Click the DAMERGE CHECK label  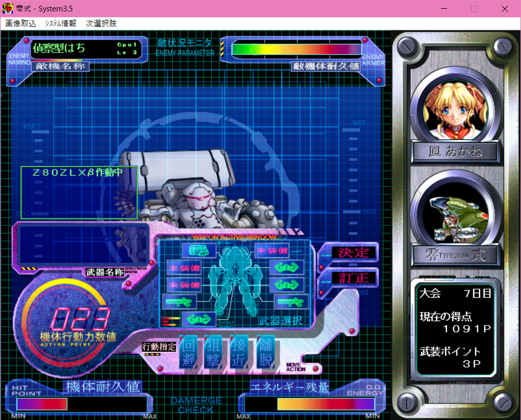point(196,405)
